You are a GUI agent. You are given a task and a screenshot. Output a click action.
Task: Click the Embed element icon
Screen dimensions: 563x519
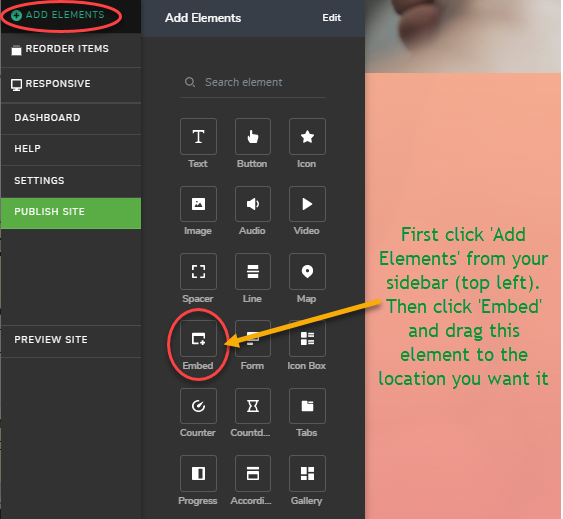click(198, 339)
